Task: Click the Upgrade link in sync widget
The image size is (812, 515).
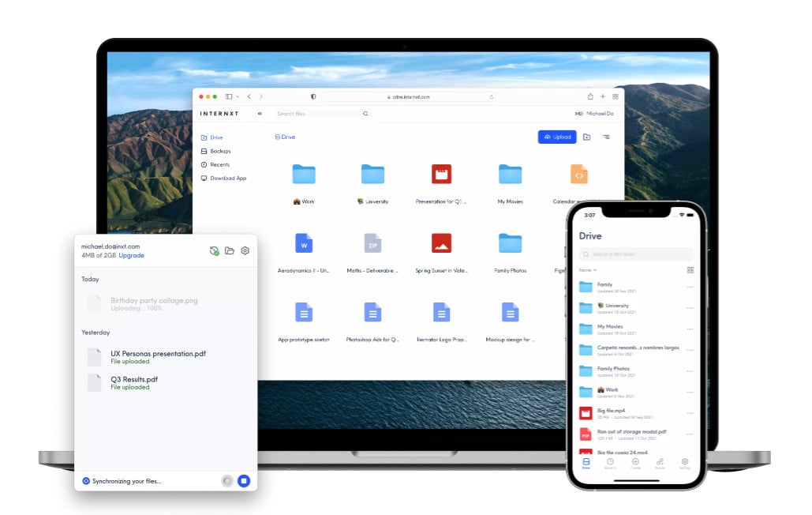Action: pyautogui.click(x=131, y=256)
